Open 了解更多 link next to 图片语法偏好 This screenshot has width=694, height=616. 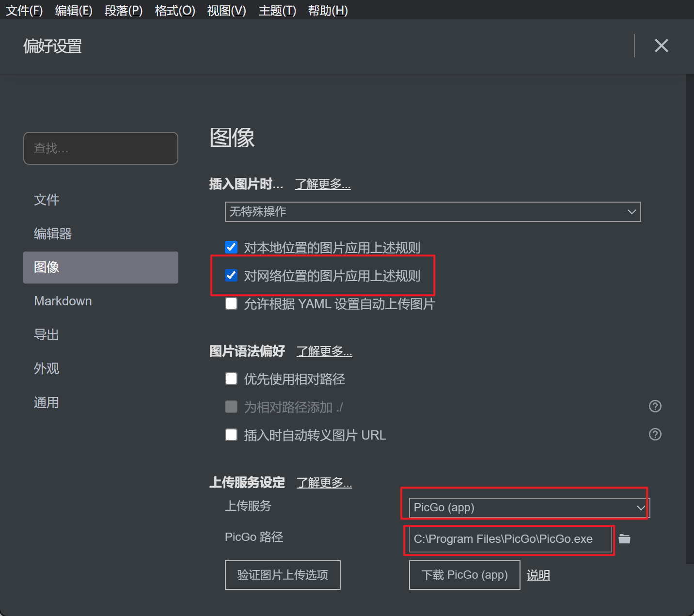click(324, 351)
